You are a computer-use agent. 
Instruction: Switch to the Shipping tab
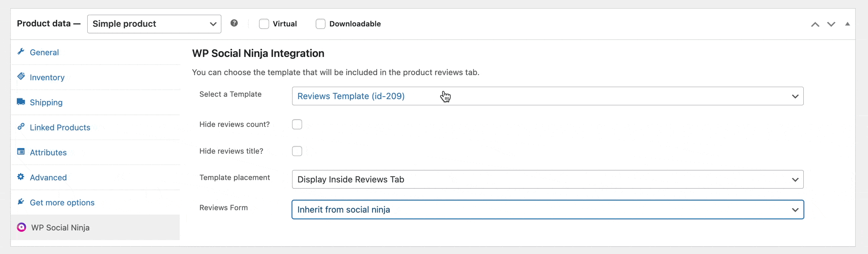pos(95,102)
